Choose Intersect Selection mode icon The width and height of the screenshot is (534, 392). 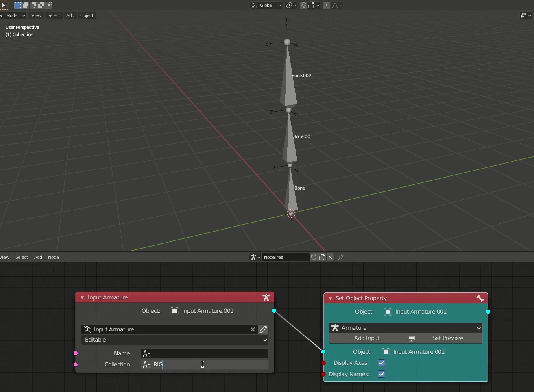pyautogui.click(x=49, y=5)
